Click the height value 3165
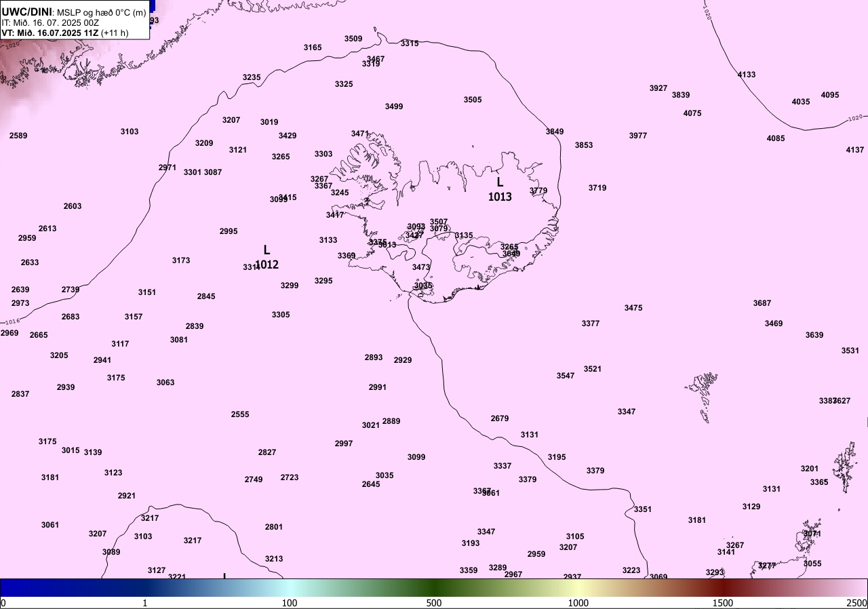 click(313, 47)
